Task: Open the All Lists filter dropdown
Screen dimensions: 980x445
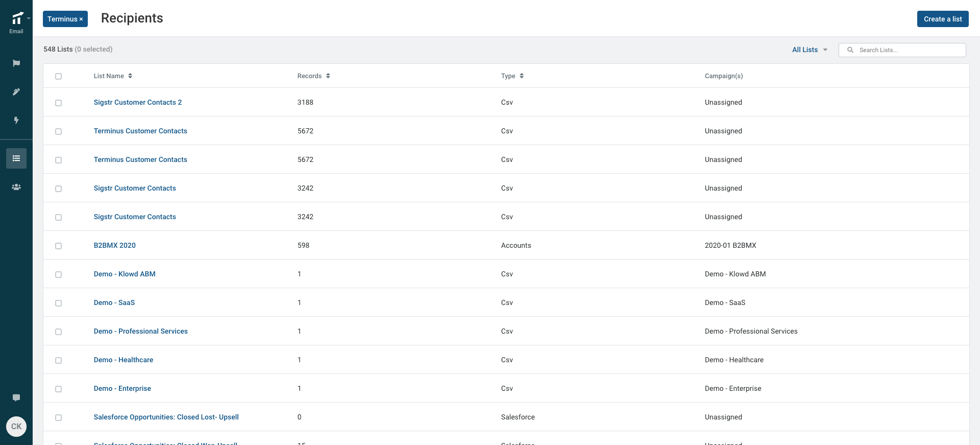Action: tap(810, 50)
